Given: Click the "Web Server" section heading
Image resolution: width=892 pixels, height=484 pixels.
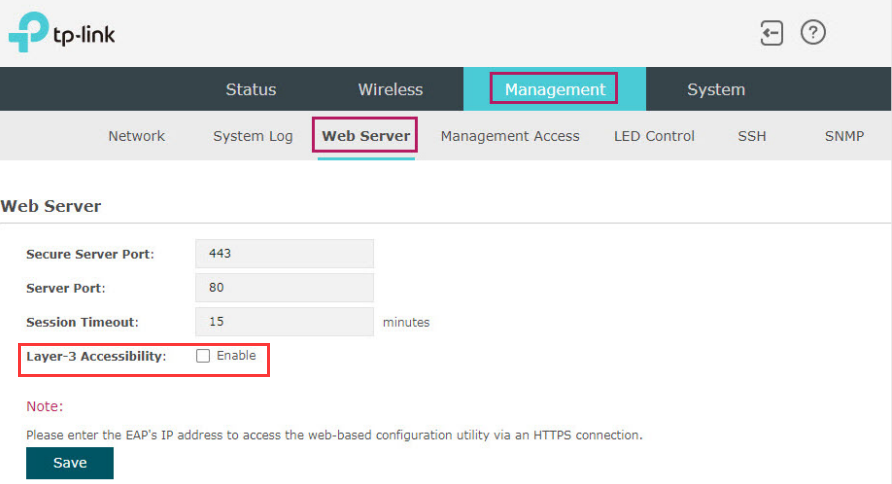Looking at the screenshot, I should (x=51, y=206).
